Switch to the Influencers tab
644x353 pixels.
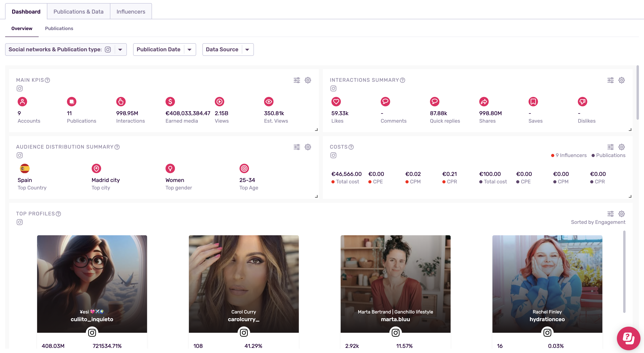tap(131, 11)
